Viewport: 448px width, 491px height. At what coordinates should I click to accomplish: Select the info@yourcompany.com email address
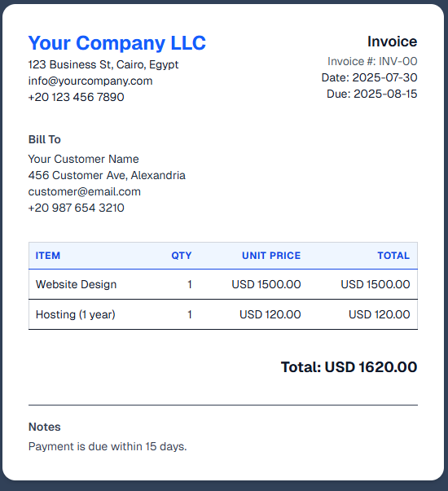(x=90, y=81)
